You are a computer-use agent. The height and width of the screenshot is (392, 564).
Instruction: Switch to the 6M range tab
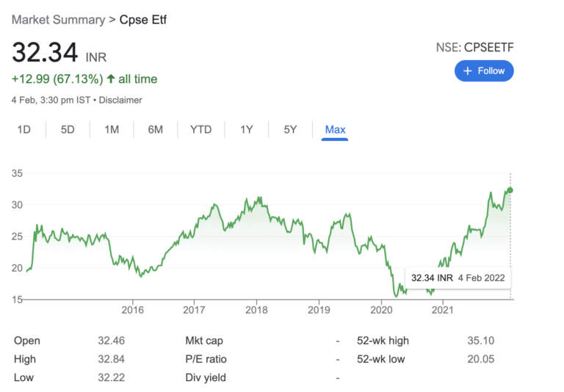[156, 129]
